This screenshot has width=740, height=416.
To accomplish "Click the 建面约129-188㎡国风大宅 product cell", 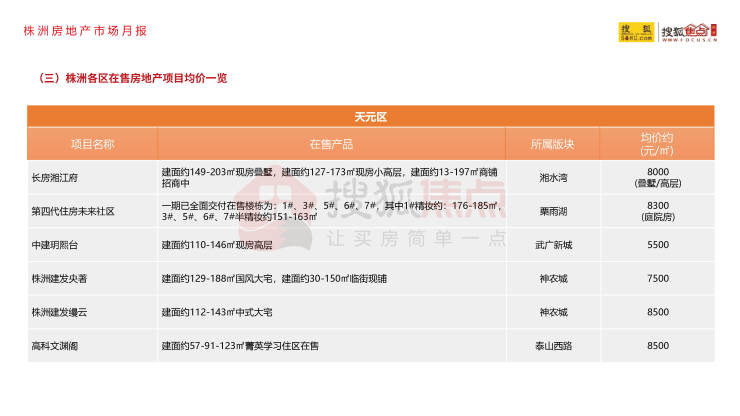I will pyautogui.click(x=331, y=279).
